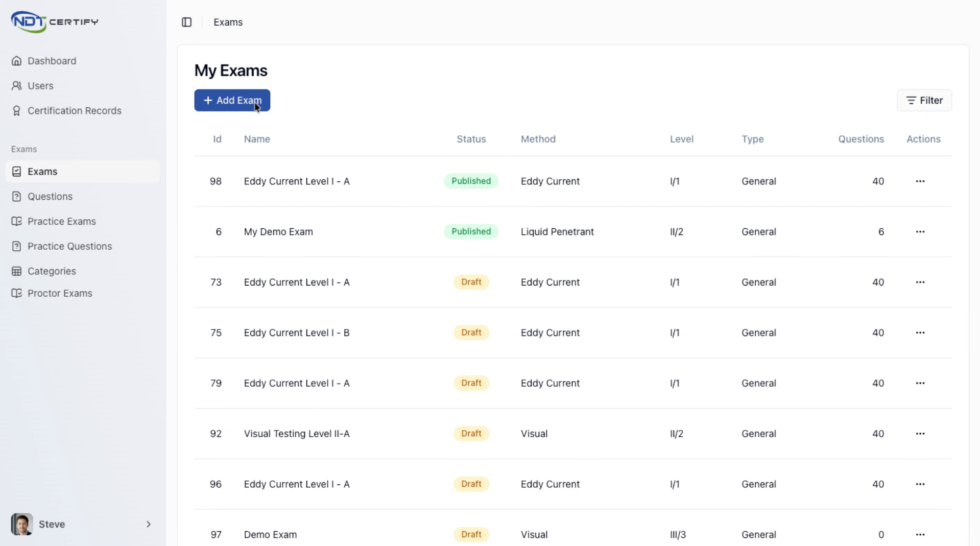This screenshot has width=980, height=546.
Task: Click the Add Exam button
Action: 232,100
